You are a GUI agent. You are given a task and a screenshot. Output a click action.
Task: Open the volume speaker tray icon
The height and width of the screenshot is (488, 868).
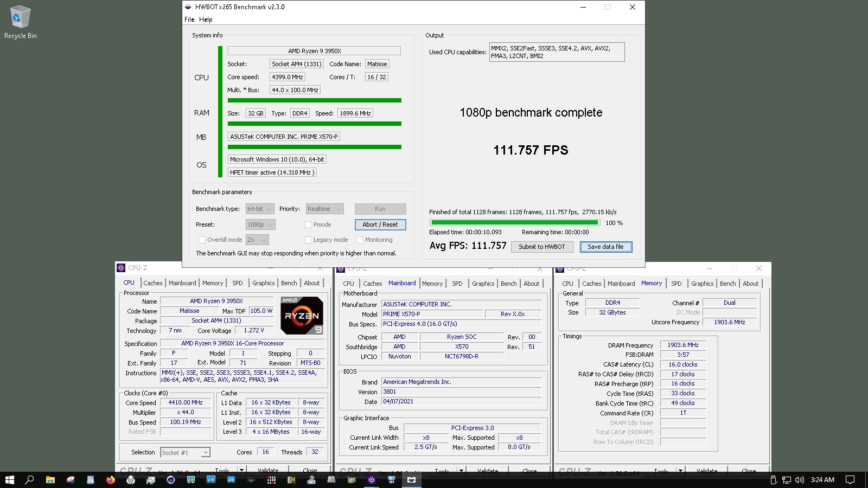[800, 480]
